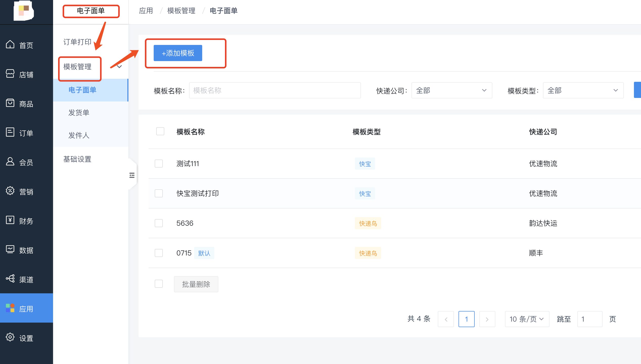The height and width of the screenshot is (364, 641).
Task: Select the checkbox for template 5636
Action: (x=159, y=223)
